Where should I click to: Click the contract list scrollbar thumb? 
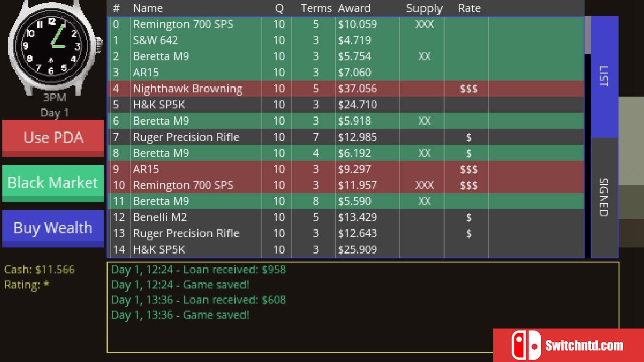[x=587, y=35]
